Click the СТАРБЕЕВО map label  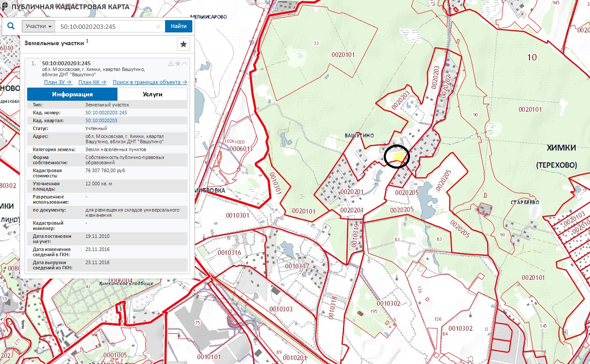(525, 202)
